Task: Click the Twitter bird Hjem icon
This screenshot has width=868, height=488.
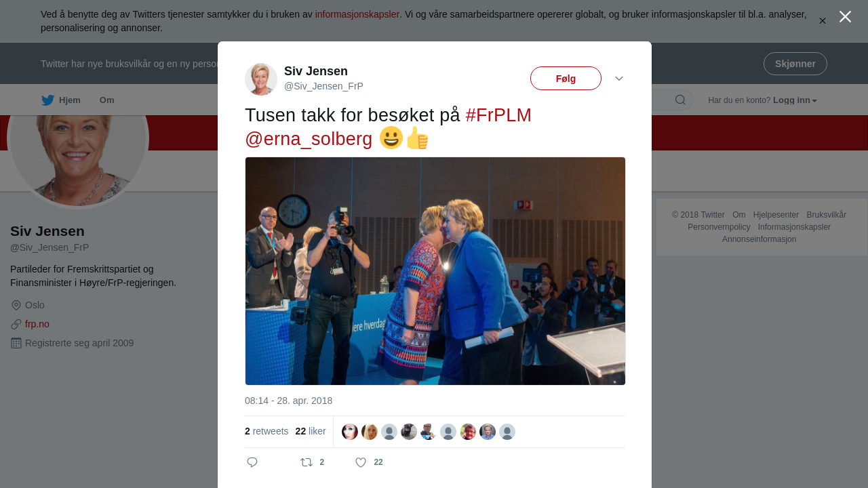Action: [x=47, y=100]
